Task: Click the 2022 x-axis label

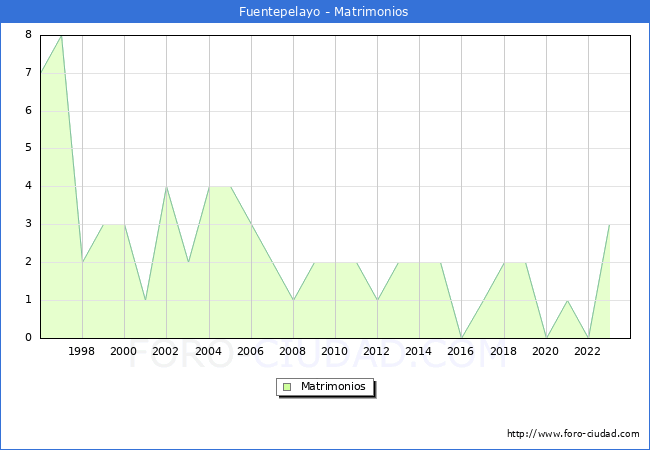Action: (x=587, y=351)
